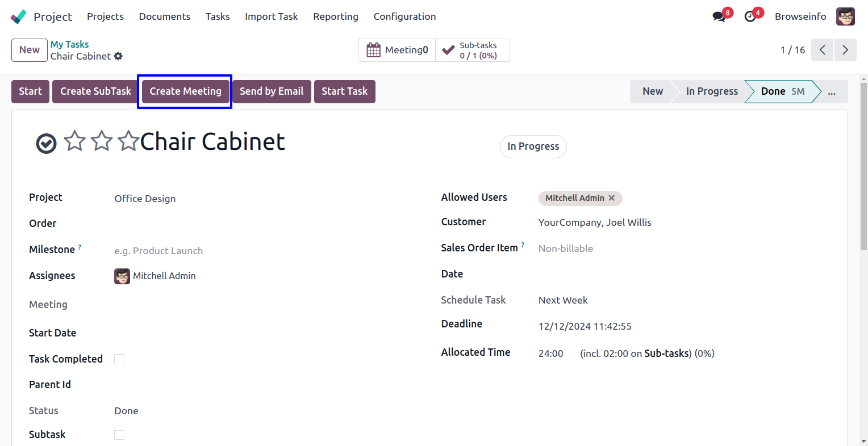Open the activities clock icon

750,16
